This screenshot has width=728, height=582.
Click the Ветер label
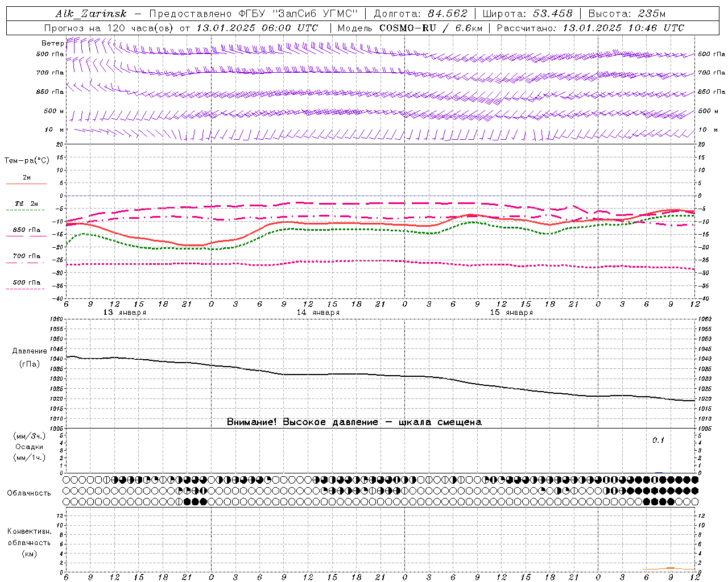(x=52, y=43)
